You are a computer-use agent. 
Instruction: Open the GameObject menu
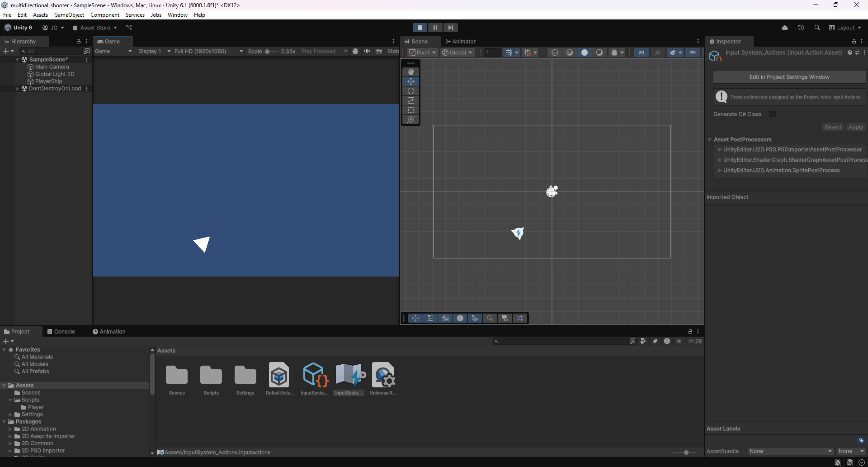69,15
